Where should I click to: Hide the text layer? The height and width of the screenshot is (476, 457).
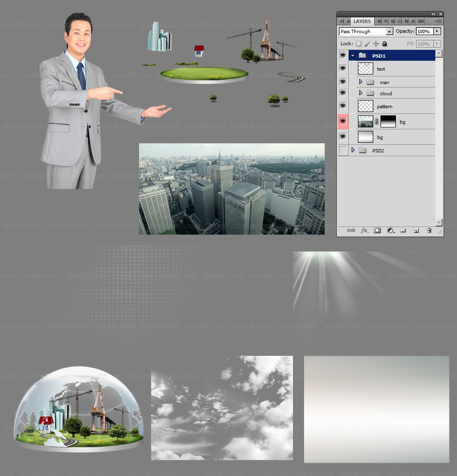(x=343, y=69)
